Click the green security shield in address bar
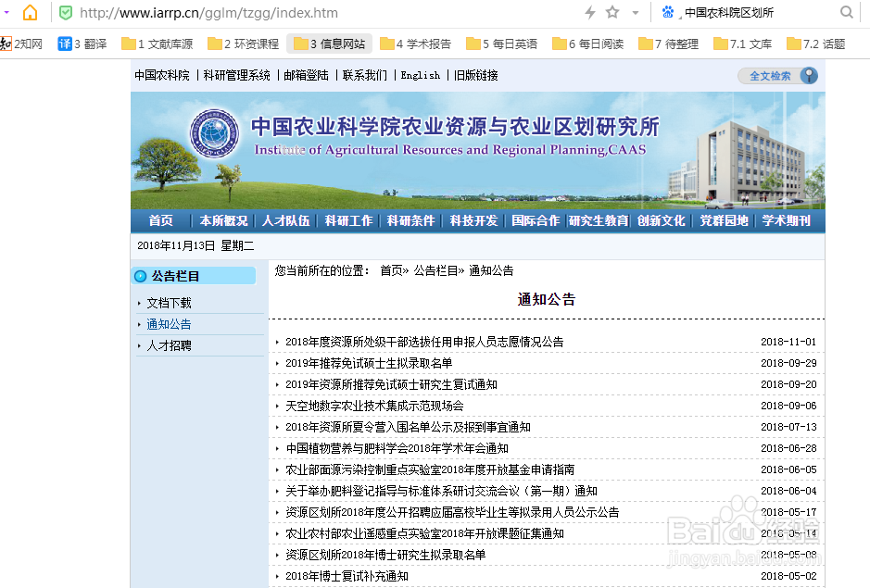 tap(65, 13)
